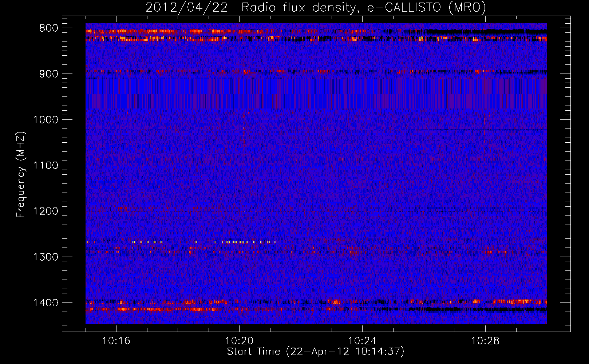Click the 800 frequency axis label

point(49,28)
